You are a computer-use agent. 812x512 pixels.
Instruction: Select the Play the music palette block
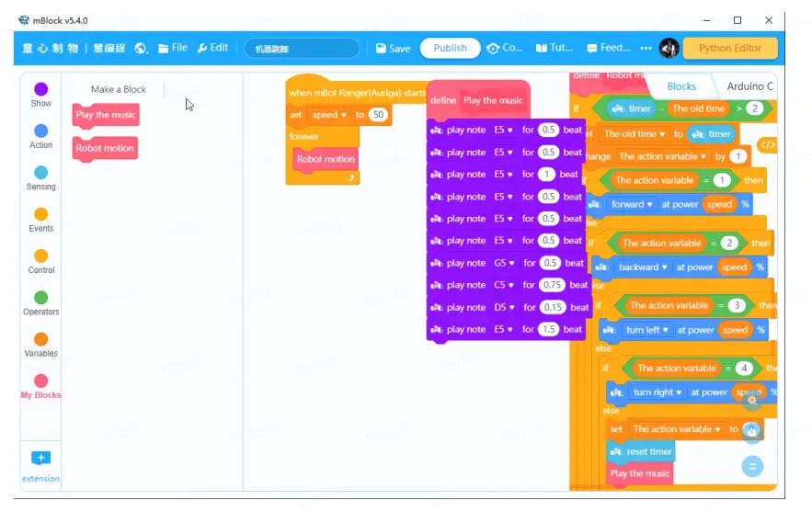106,115
